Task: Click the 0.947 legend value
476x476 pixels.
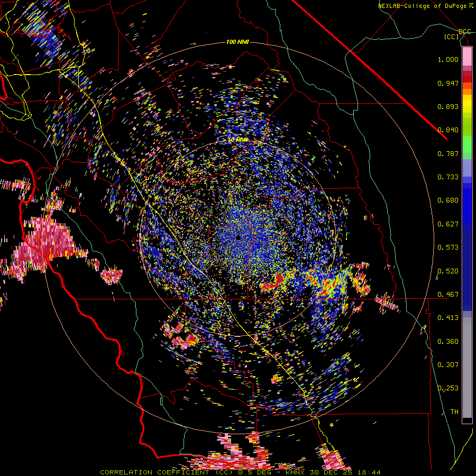Action: [x=448, y=83]
